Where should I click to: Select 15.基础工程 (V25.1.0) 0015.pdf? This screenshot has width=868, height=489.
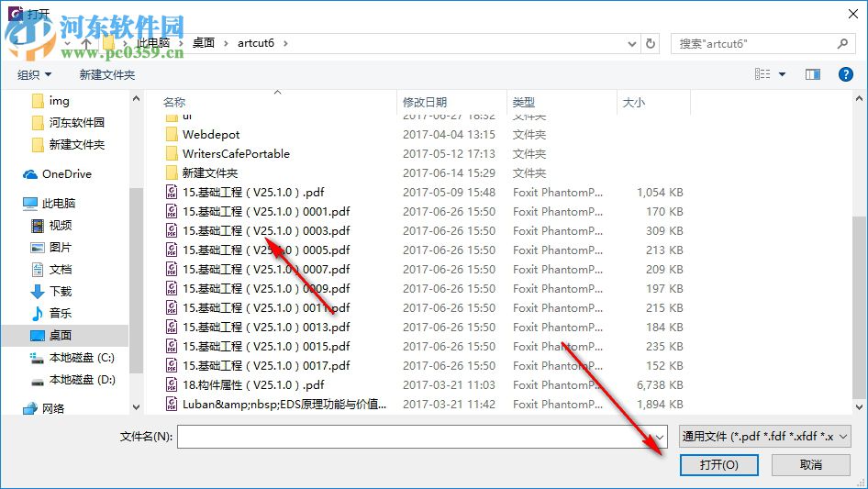pos(266,347)
